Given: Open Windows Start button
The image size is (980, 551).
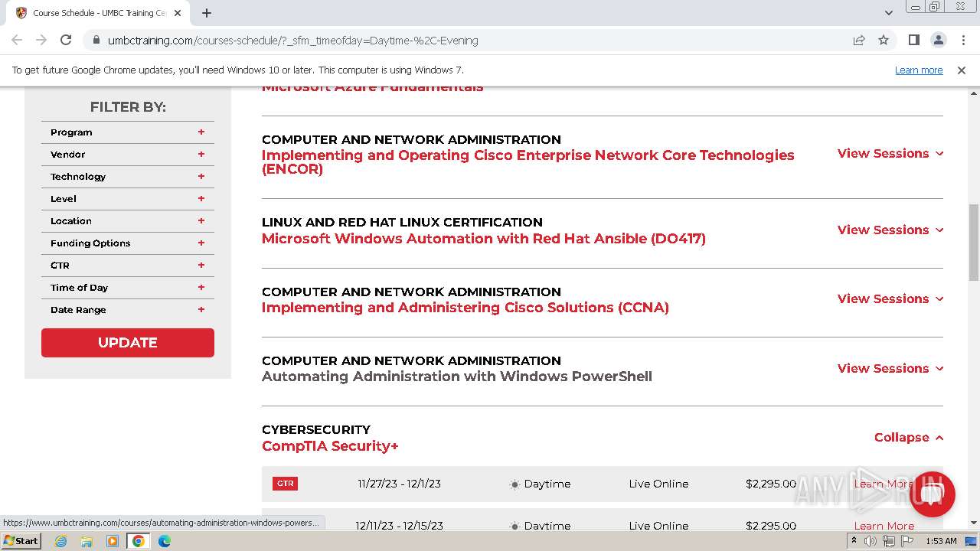Looking at the screenshot, I should [x=21, y=541].
